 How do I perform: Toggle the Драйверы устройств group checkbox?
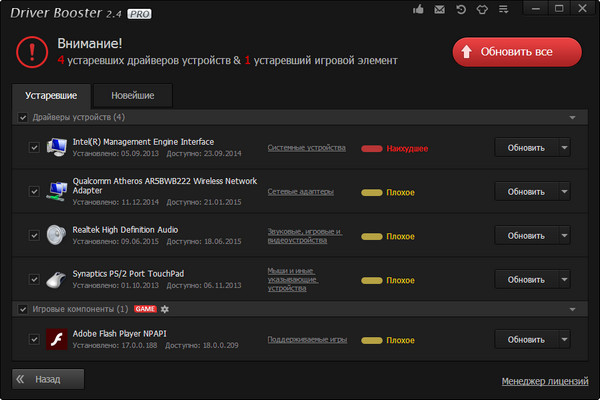[x=23, y=117]
